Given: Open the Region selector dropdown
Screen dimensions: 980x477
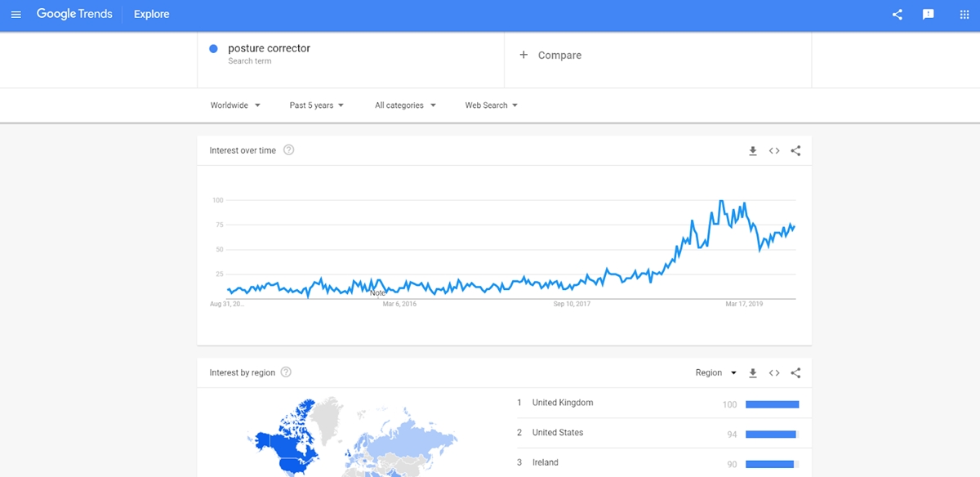Looking at the screenshot, I should [x=716, y=373].
